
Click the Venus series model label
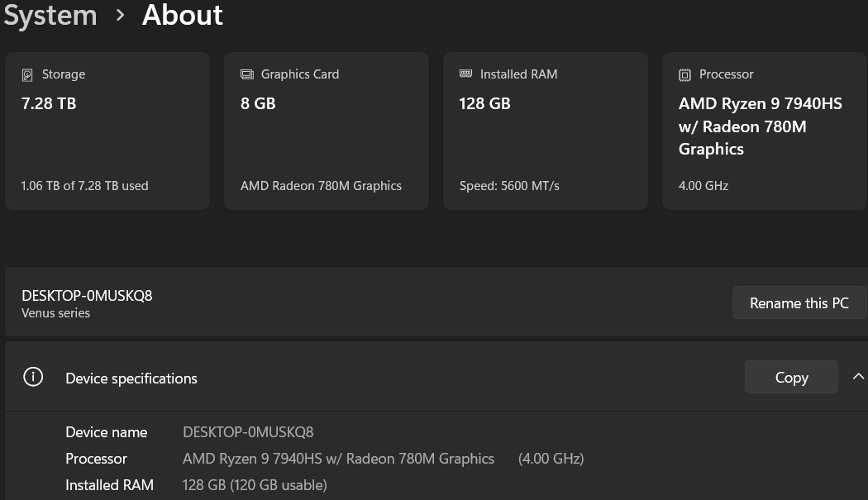(x=55, y=313)
